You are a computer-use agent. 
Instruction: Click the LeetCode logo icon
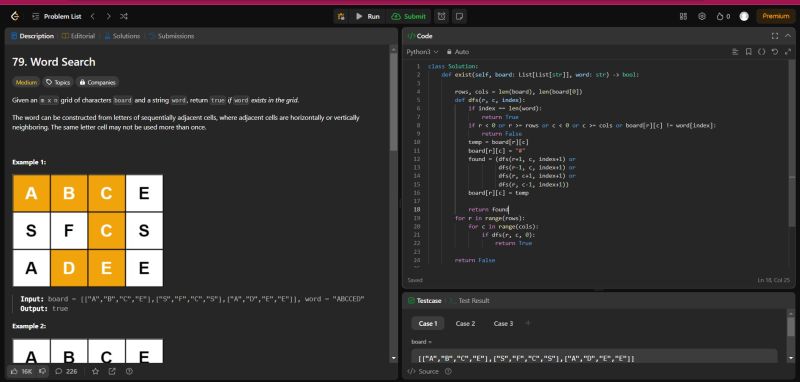[15, 16]
